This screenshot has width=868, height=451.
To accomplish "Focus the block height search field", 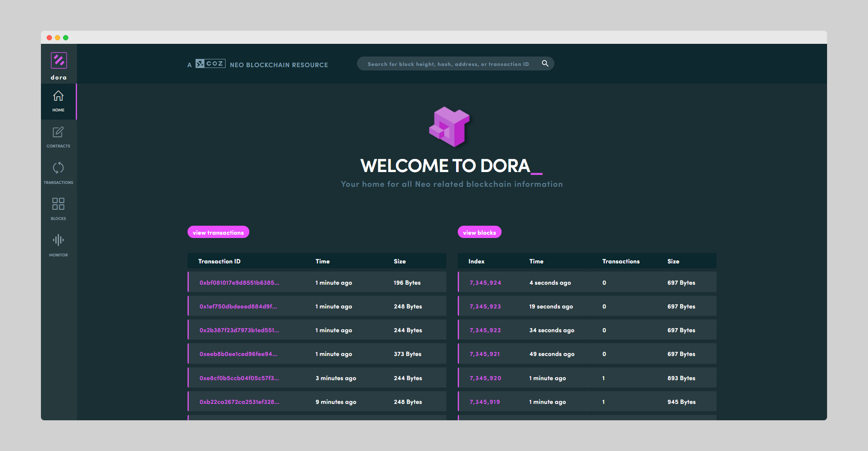I will (448, 64).
